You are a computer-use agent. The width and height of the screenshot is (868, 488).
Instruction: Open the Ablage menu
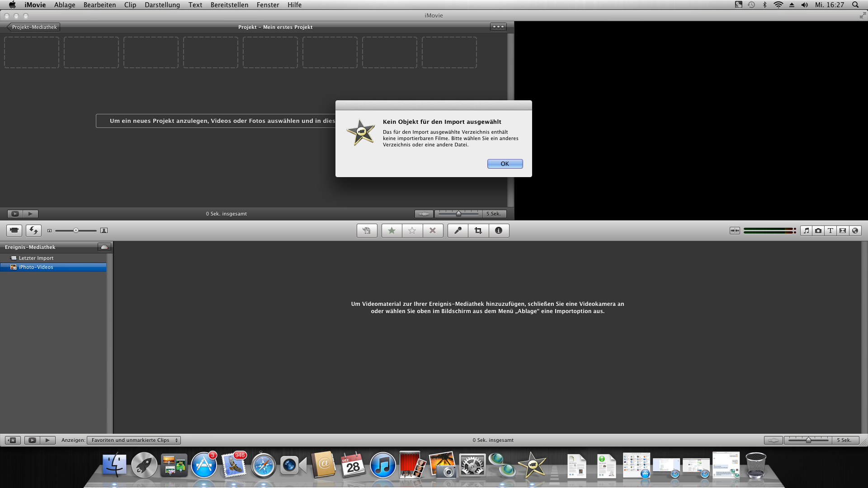click(65, 5)
